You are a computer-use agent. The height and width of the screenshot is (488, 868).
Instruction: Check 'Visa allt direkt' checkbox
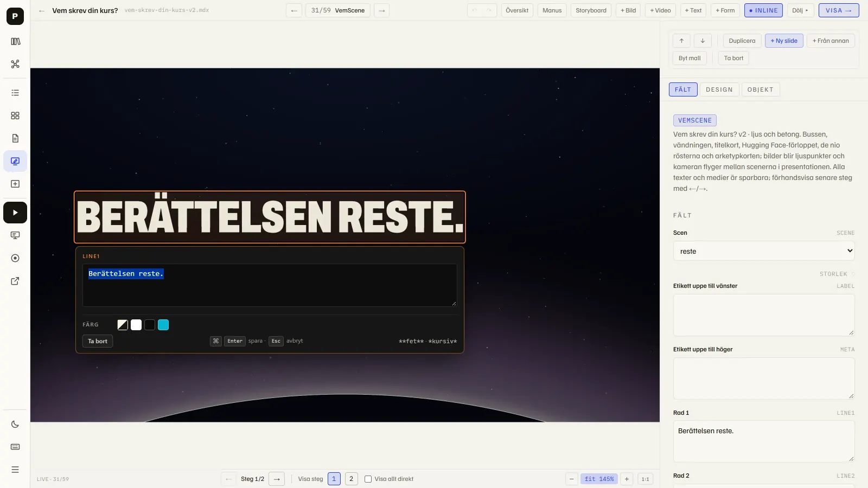pos(368,479)
